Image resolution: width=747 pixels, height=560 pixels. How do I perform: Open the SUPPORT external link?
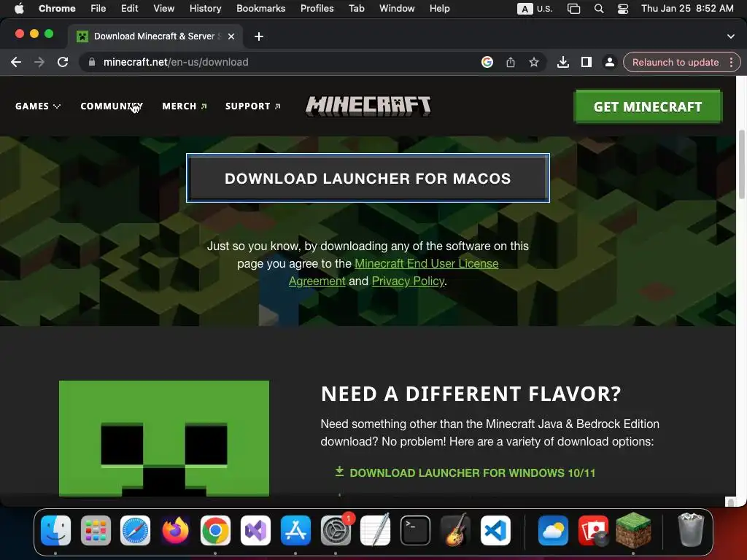pos(252,106)
